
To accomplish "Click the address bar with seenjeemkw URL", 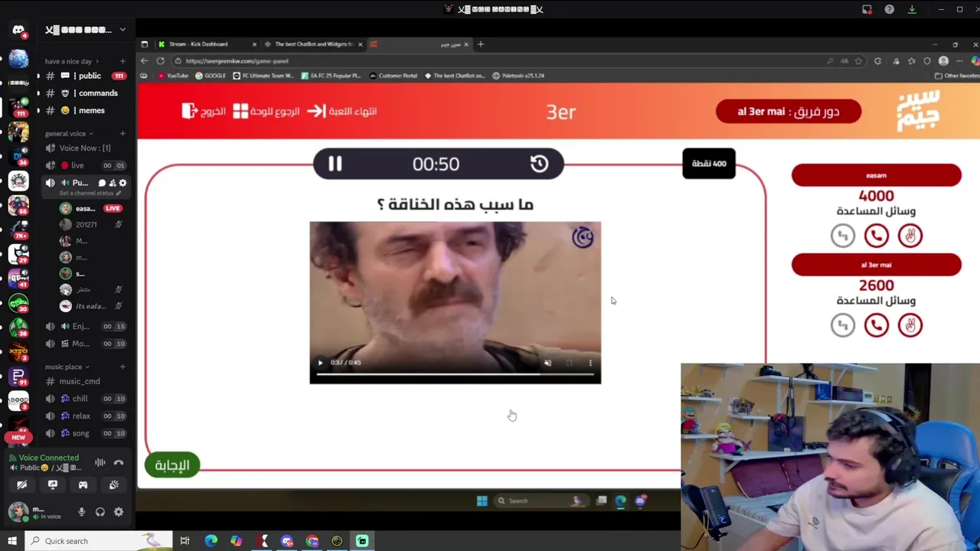I will pos(498,61).
